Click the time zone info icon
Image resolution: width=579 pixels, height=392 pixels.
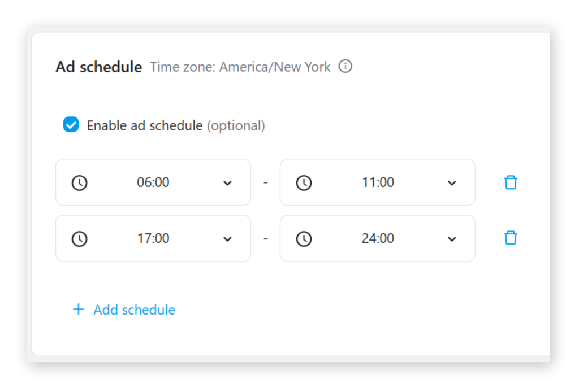[x=345, y=67]
